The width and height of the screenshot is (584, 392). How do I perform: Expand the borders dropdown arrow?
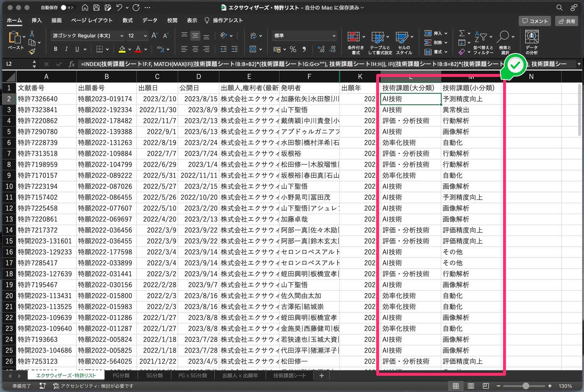[x=107, y=49]
